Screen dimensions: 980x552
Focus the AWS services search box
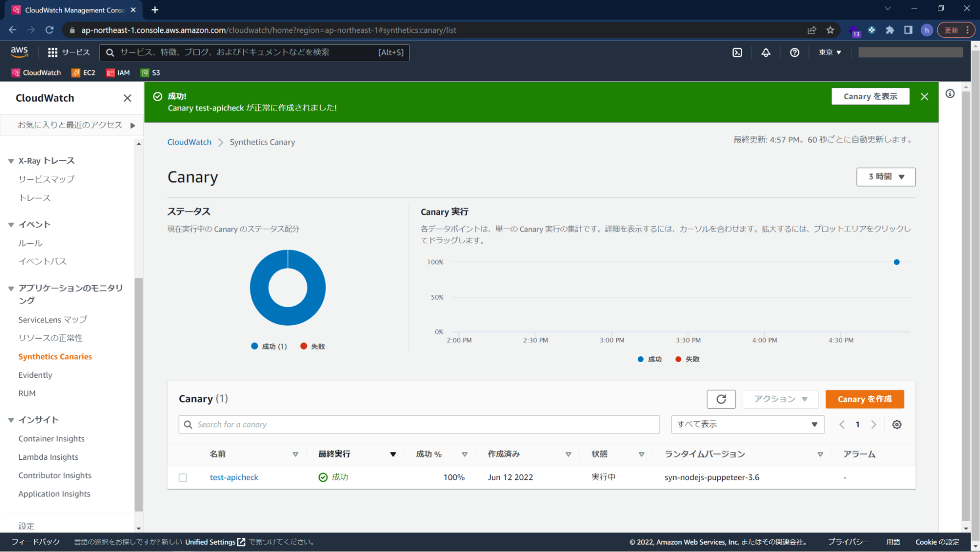click(254, 53)
